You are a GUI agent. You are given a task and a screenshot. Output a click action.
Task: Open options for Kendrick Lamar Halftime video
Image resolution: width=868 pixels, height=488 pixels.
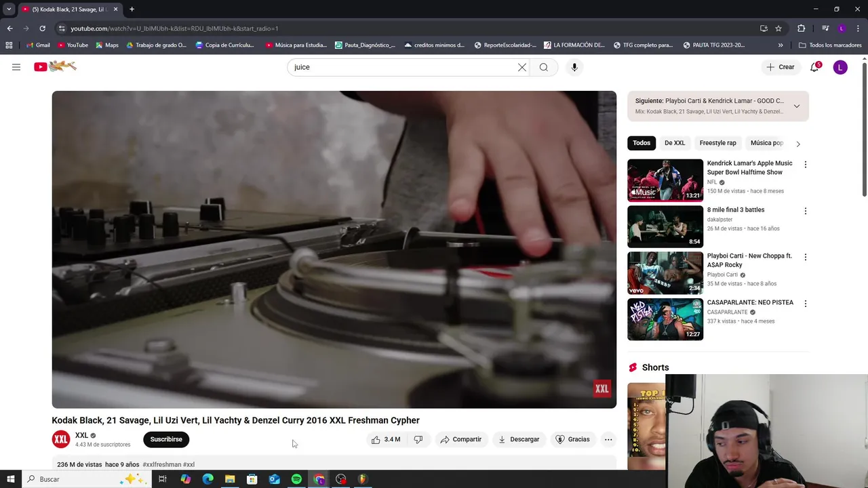[x=806, y=165]
